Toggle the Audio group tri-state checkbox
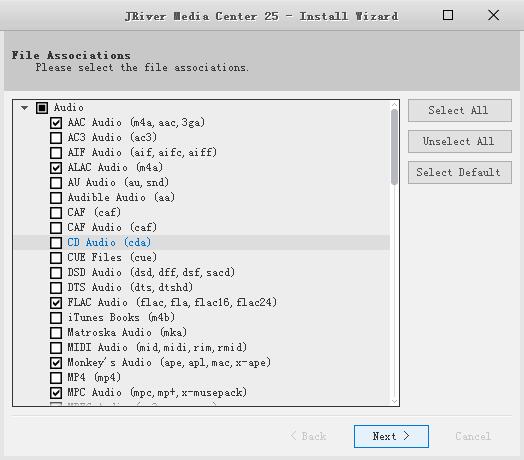524x460 pixels. click(x=42, y=108)
